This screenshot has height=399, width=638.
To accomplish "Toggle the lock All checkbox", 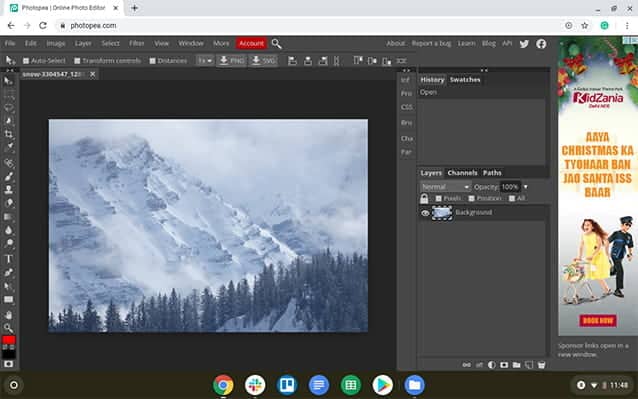I will (512, 198).
